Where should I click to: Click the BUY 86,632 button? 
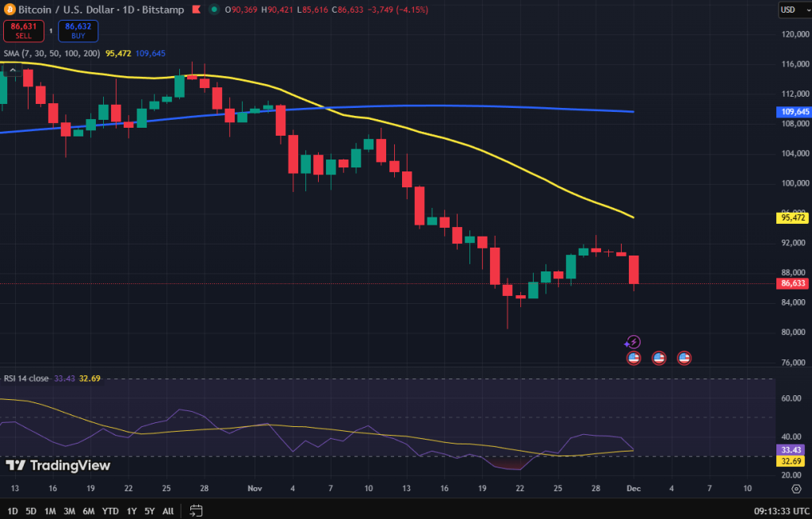click(x=79, y=31)
